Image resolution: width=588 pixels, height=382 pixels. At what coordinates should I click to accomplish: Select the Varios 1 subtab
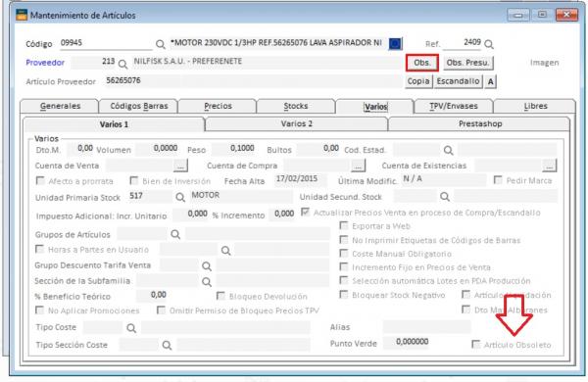(x=114, y=124)
